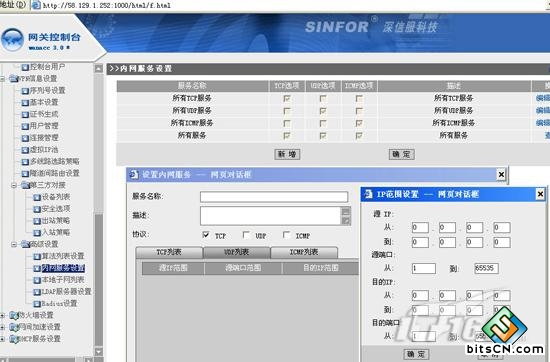
Task: Click the 源IP范围 column header
Action: pos(173,268)
